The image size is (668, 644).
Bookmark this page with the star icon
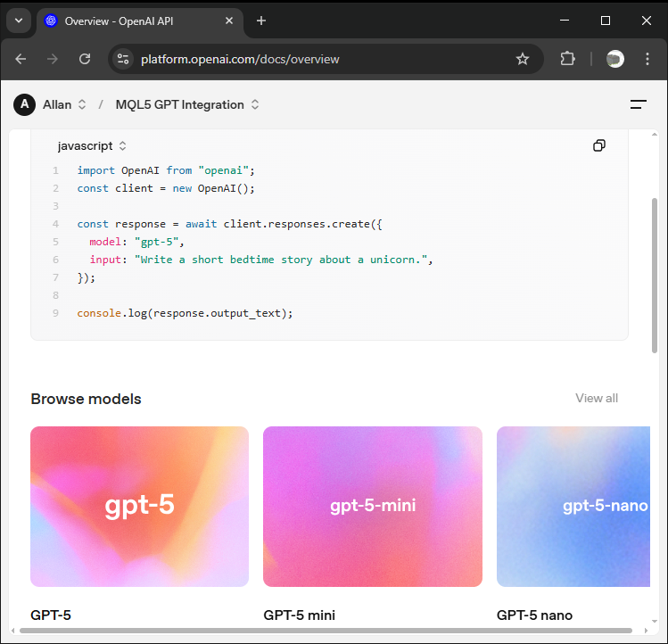[523, 59]
